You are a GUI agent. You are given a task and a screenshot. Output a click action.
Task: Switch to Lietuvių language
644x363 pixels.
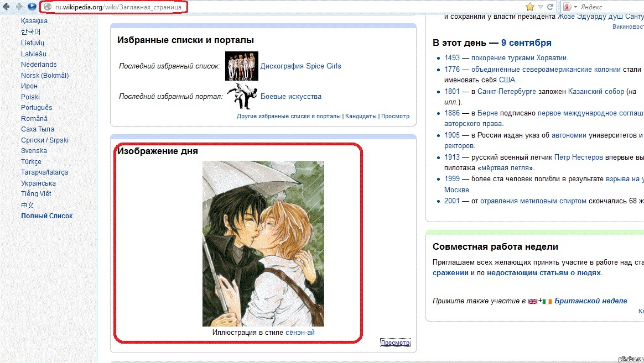[33, 43]
